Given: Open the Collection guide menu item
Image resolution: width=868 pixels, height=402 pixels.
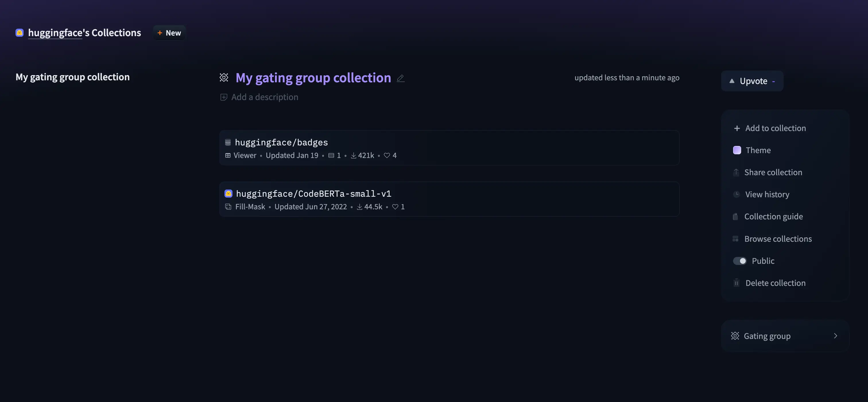Looking at the screenshot, I should tap(773, 216).
